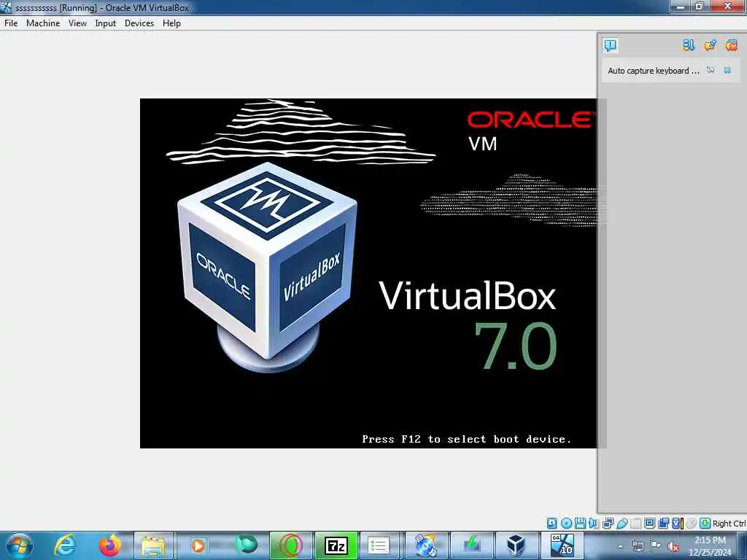This screenshot has height=560, width=747.
Task: Restore down the VirtualBox VM window
Action: coord(700,6)
